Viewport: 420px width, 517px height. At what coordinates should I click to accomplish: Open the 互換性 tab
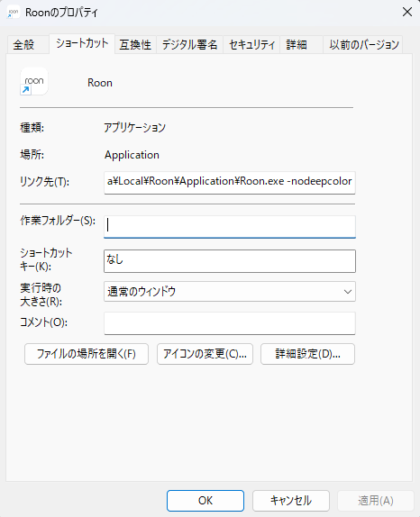[x=135, y=44]
